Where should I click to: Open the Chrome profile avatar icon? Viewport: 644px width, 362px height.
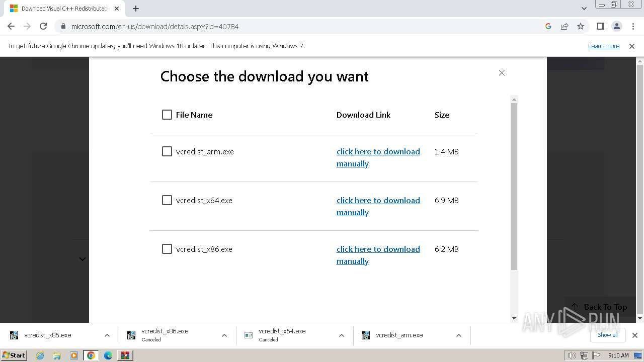[x=616, y=26]
